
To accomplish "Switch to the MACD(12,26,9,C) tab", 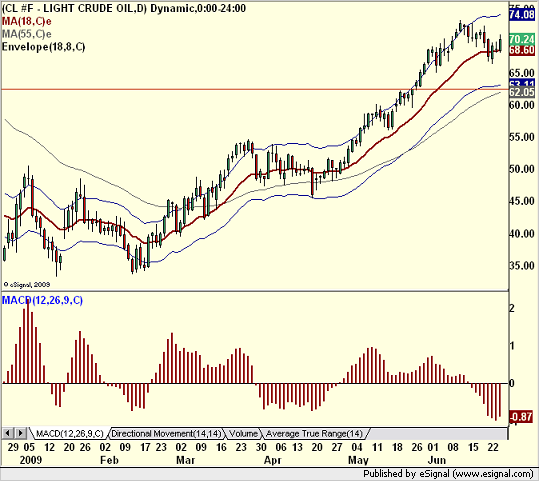I will click(69, 434).
